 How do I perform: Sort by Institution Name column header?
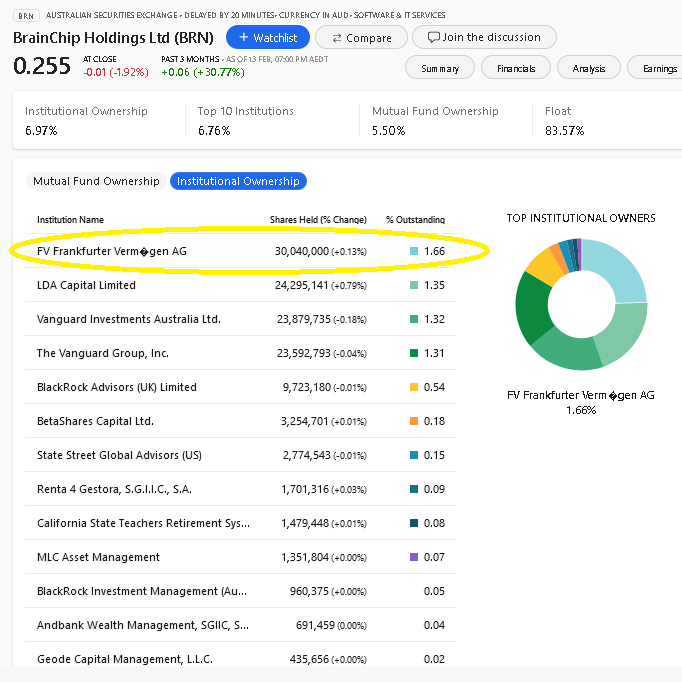pyautogui.click(x=70, y=220)
